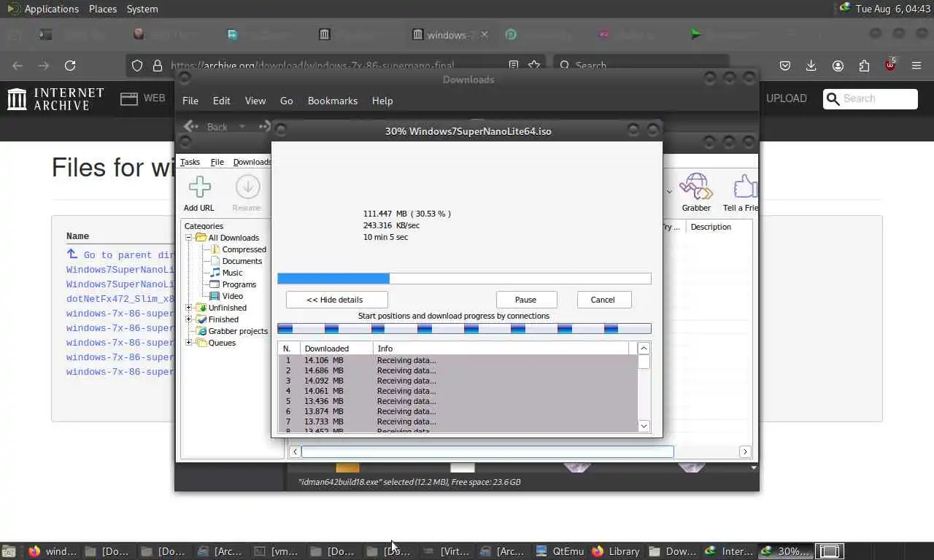
Task: Open the View menu in file manager
Action: point(255,101)
